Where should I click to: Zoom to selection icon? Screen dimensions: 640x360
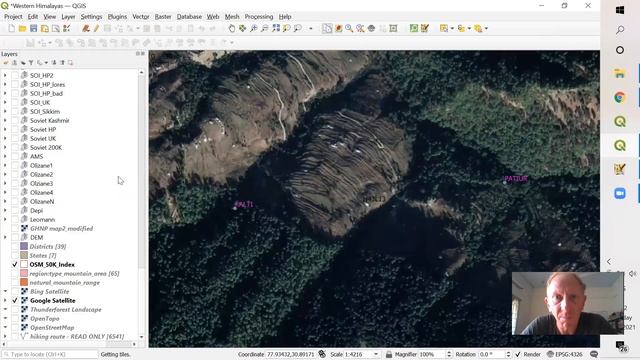click(x=287, y=29)
